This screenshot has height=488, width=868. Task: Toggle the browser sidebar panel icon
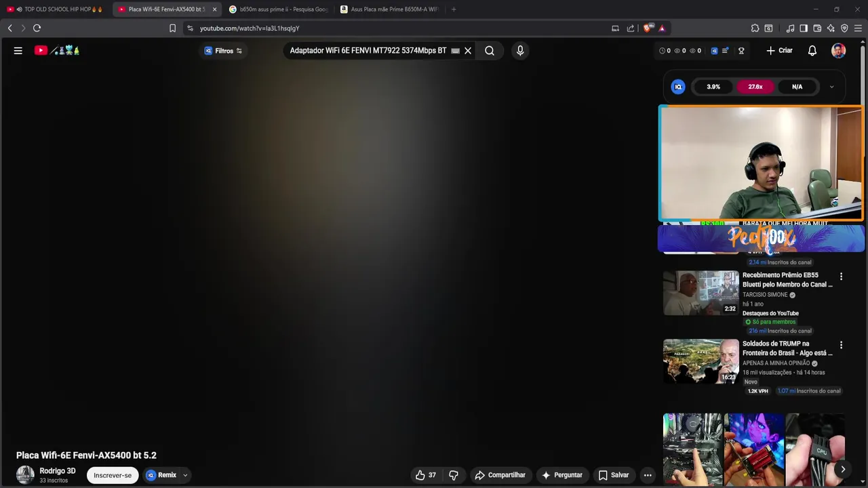coord(804,28)
